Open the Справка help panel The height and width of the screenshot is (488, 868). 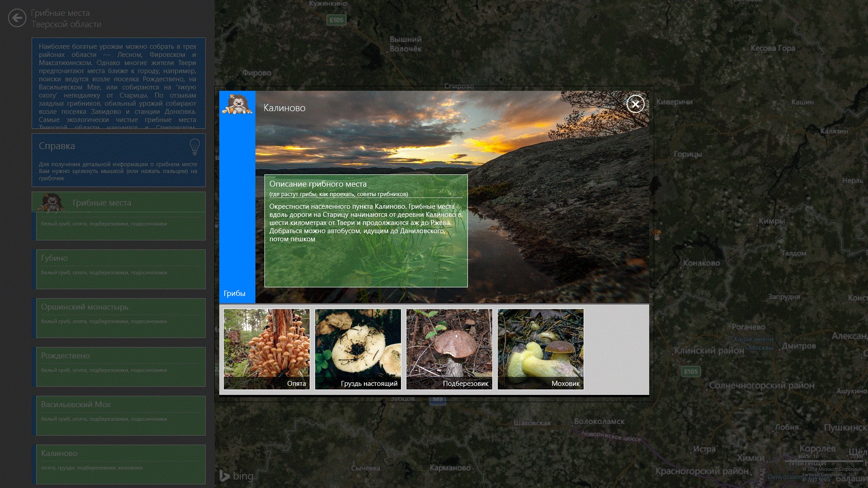pyautogui.click(x=118, y=160)
